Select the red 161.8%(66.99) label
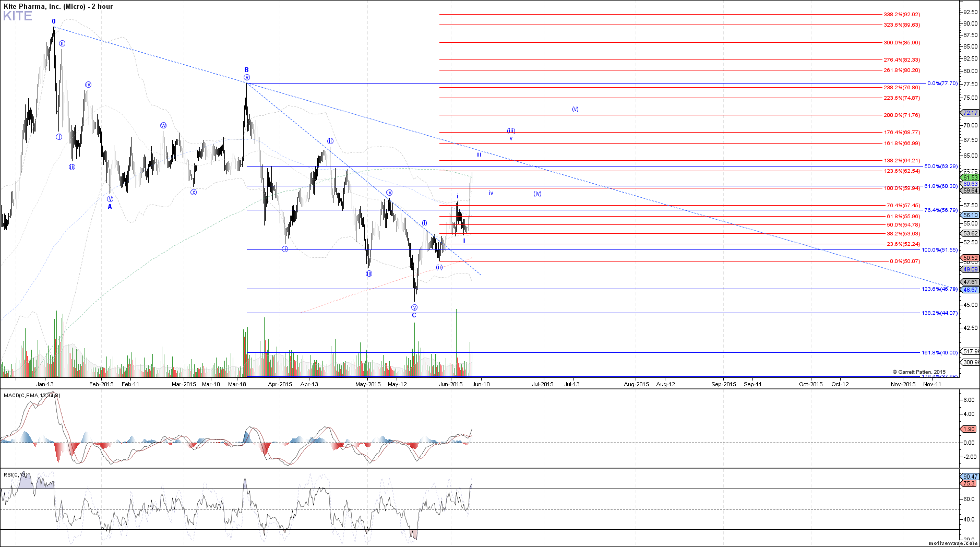The height and width of the screenshot is (547, 980). [x=902, y=144]
